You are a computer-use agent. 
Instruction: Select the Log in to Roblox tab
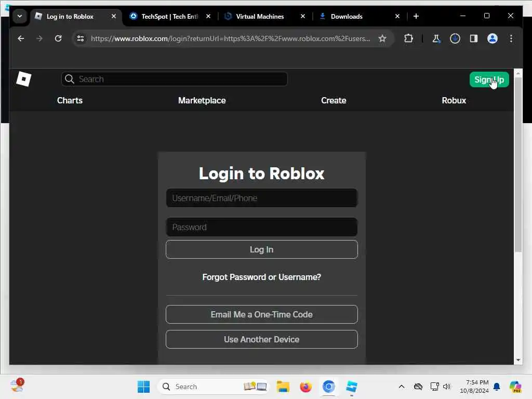tap(70, 16)
